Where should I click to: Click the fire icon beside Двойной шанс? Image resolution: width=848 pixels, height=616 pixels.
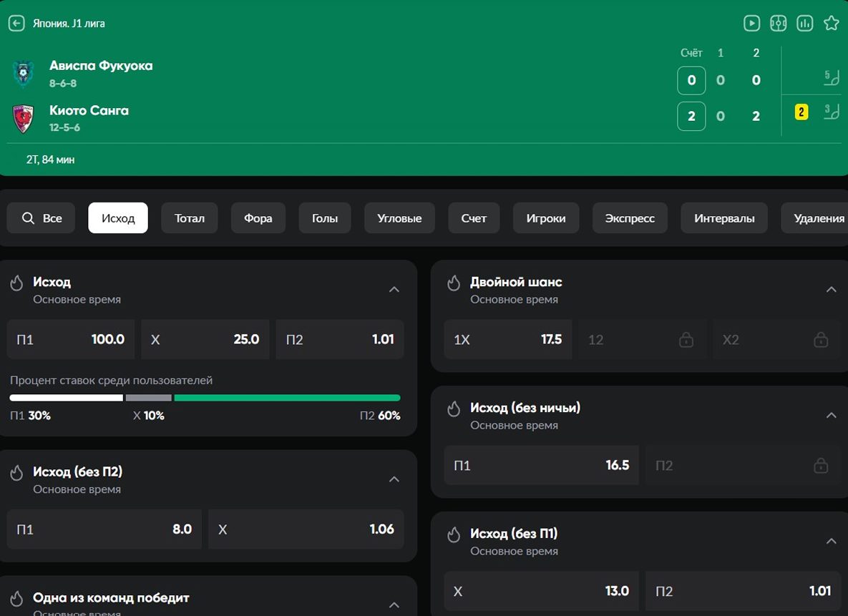[453, 282]
